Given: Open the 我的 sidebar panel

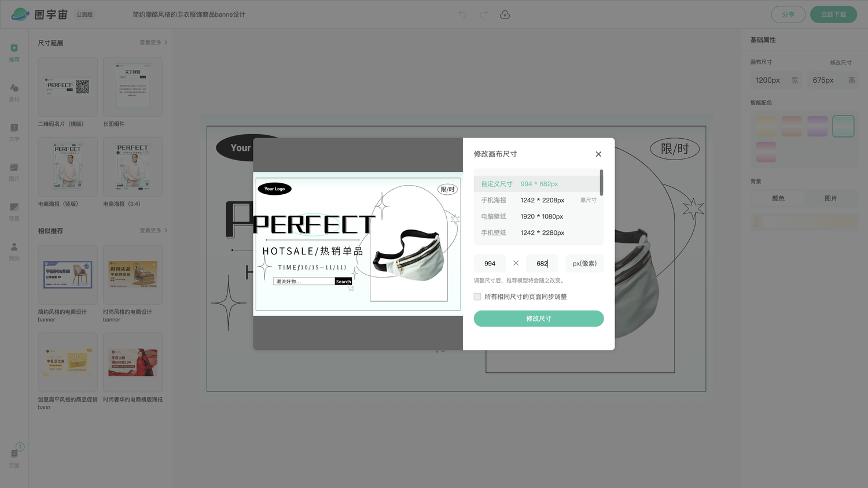Looking at the screenshot, I should (x=14, y=252).
